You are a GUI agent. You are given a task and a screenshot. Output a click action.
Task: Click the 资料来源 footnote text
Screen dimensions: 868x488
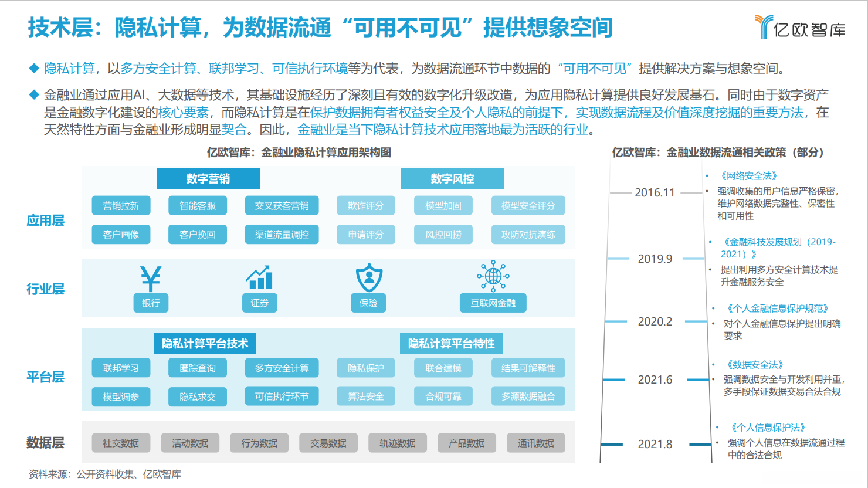coord(105,475)
